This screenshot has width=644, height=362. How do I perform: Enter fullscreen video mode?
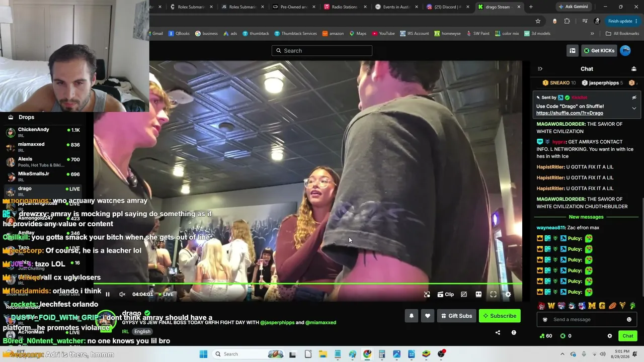(x=494, y=294)
